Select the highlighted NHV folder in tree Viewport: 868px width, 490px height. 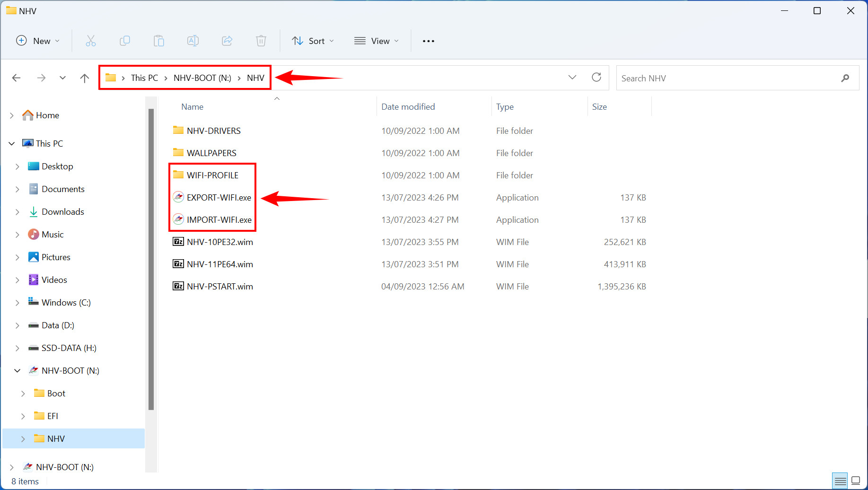pos(73,438)
